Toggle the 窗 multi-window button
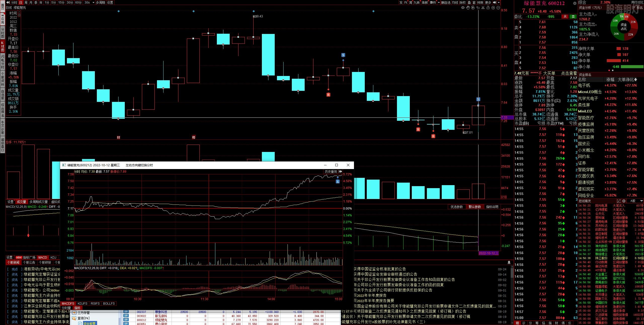The width and height of the screenshot is (644, 325). (x=474, y=3)
